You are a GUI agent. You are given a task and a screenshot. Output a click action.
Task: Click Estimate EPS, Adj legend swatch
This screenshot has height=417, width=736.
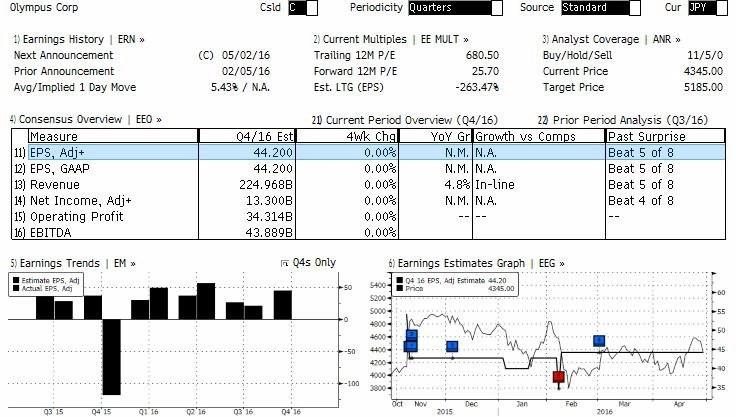pos(16,281)
